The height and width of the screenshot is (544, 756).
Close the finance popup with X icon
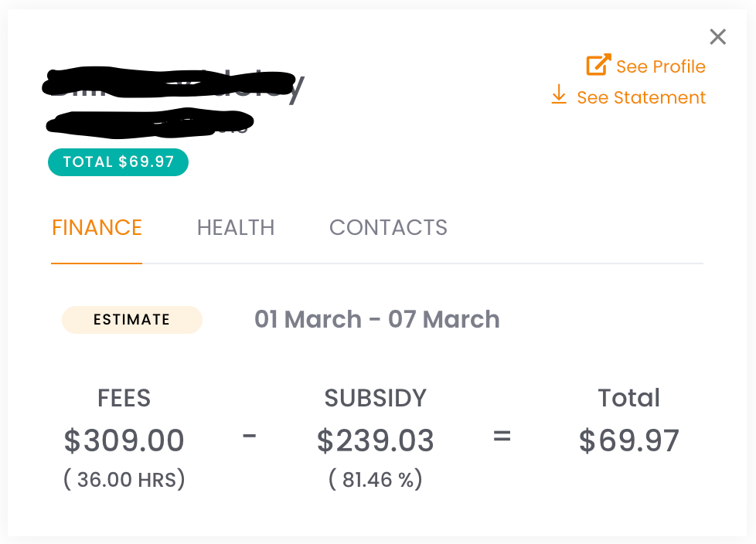click(717, 36)
